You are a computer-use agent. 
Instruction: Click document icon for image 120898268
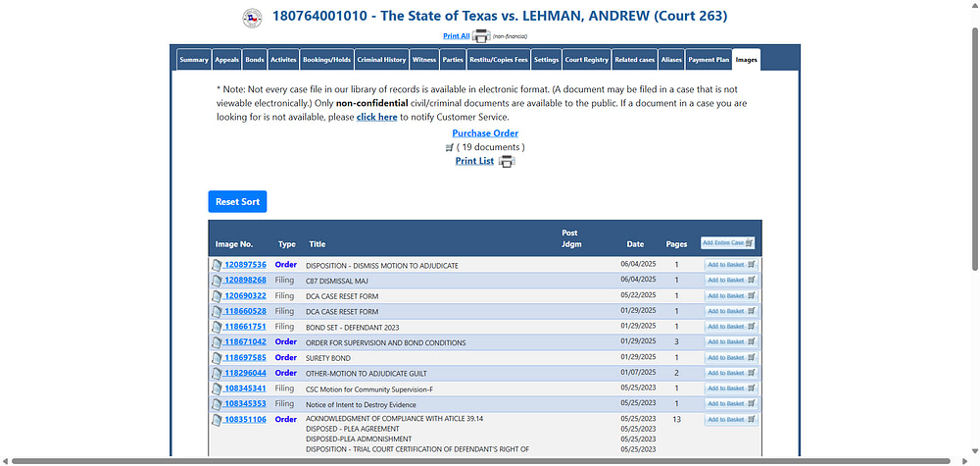pos(217,281)
